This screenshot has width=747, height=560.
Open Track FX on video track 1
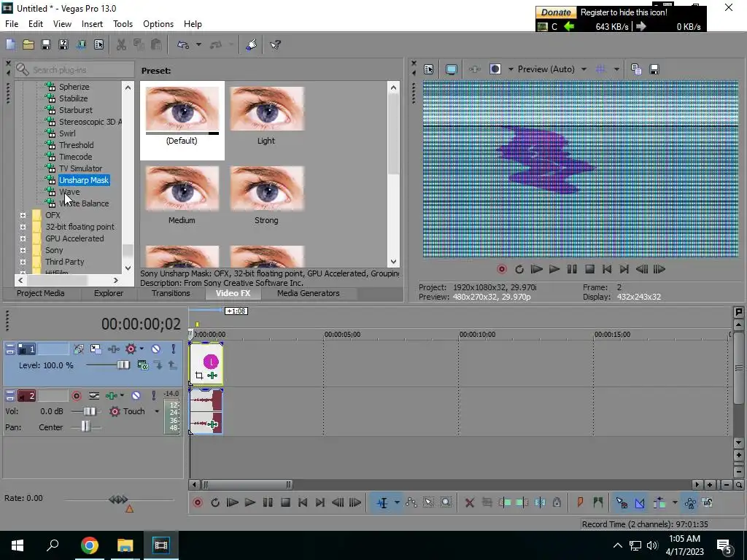click(113, 349)
